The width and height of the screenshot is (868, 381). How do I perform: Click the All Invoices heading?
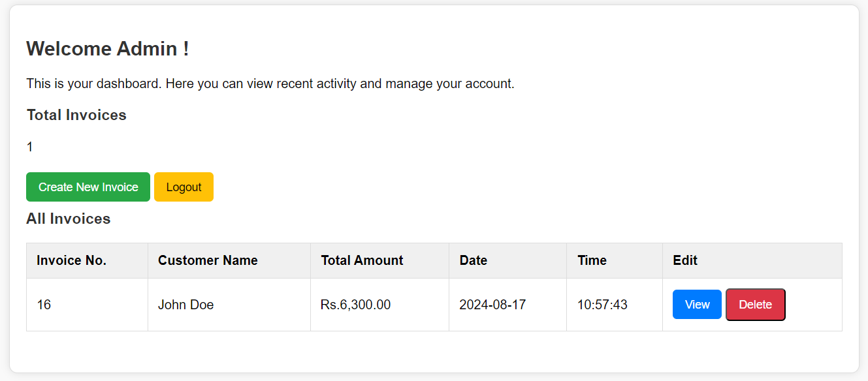click(69, 219)
